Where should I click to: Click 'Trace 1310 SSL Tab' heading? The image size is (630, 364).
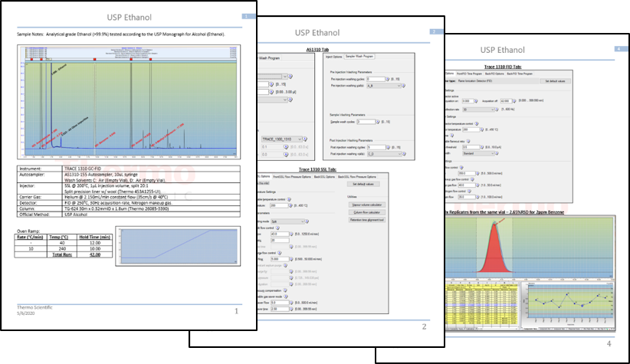pos(317,169)
